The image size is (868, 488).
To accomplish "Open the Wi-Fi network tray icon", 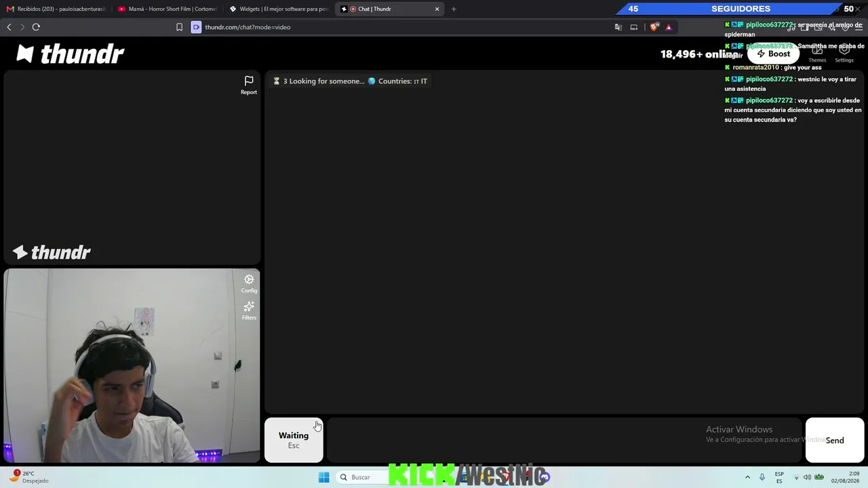I will point(795,477).
